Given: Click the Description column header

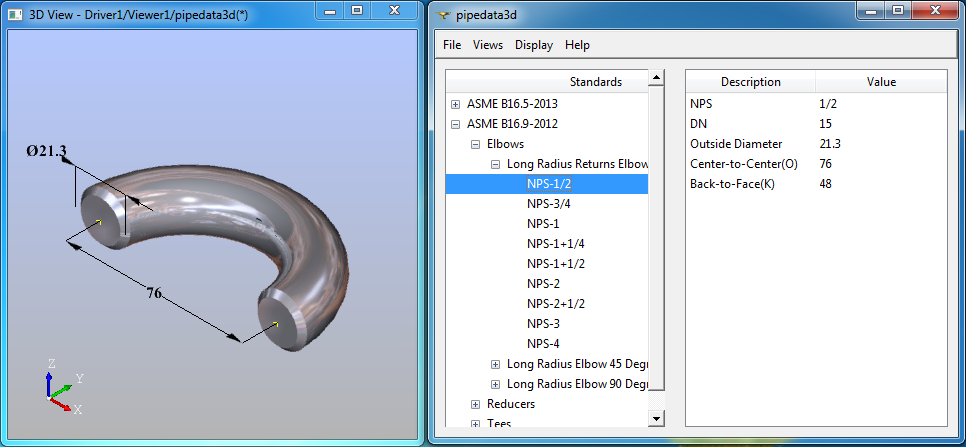Looking at the screenshot, I should point(750,82).
